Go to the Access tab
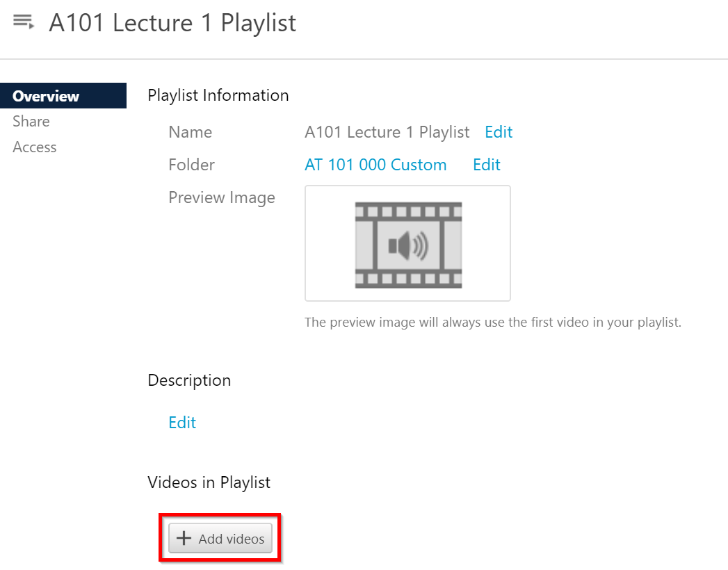 35,147
